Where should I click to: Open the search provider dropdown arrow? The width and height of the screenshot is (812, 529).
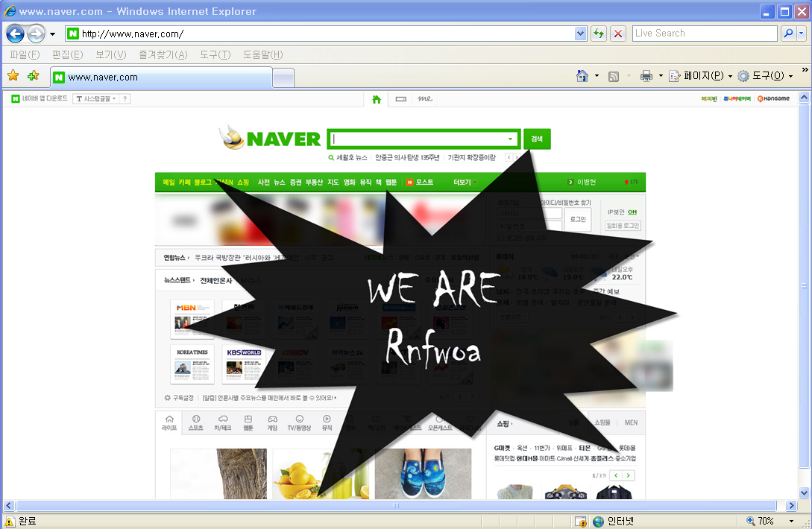tap(801, 34)
